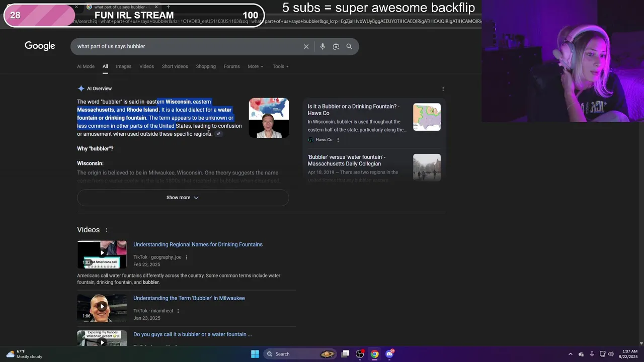Open more options for miamiheat TikTok result
Screen dimensions: 644x362
[x=178, y=311]
